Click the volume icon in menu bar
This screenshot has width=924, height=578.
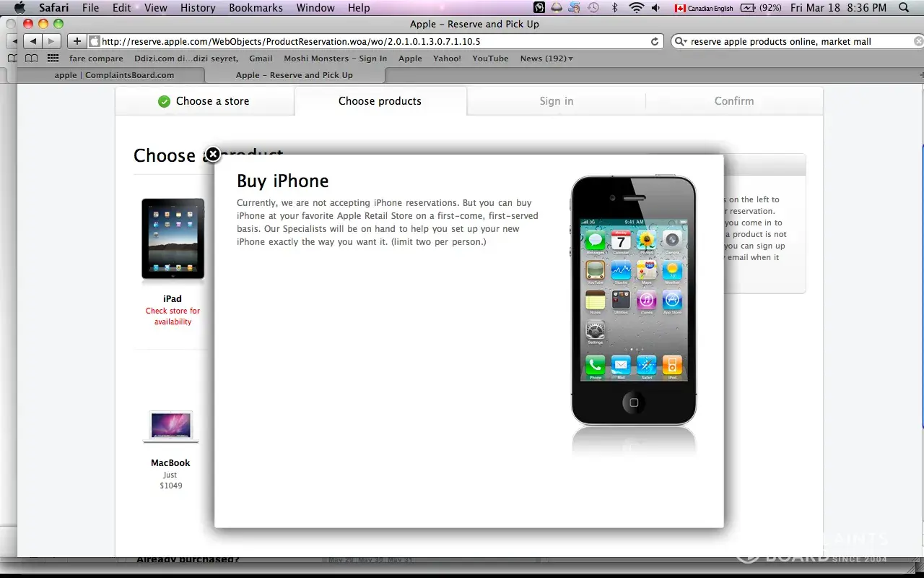pyautogui.click(x=655, y=8)
